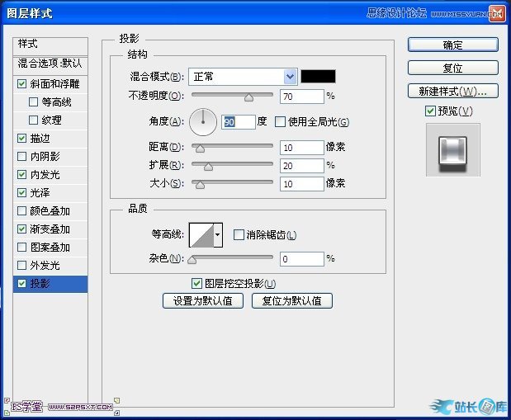Image resolution: width=511 pixels, height=420 pixels.
Task: Uncheck 图层挖空投影 option
Action: 196,284
